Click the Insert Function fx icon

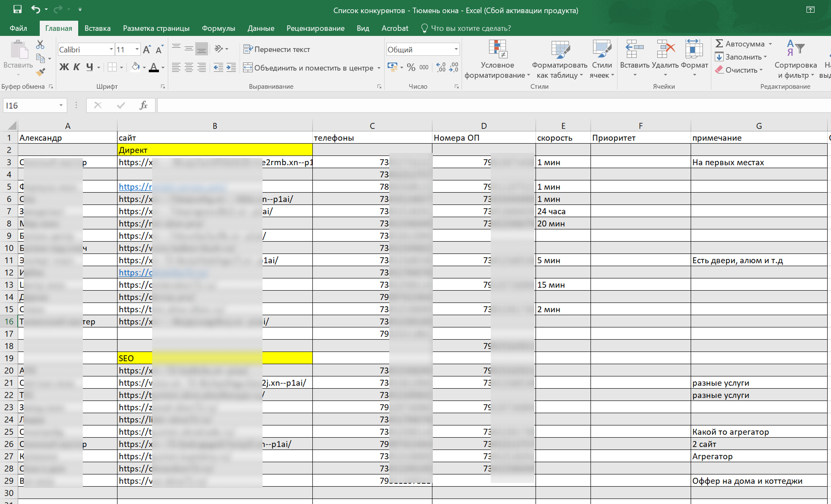pos(143,105)
